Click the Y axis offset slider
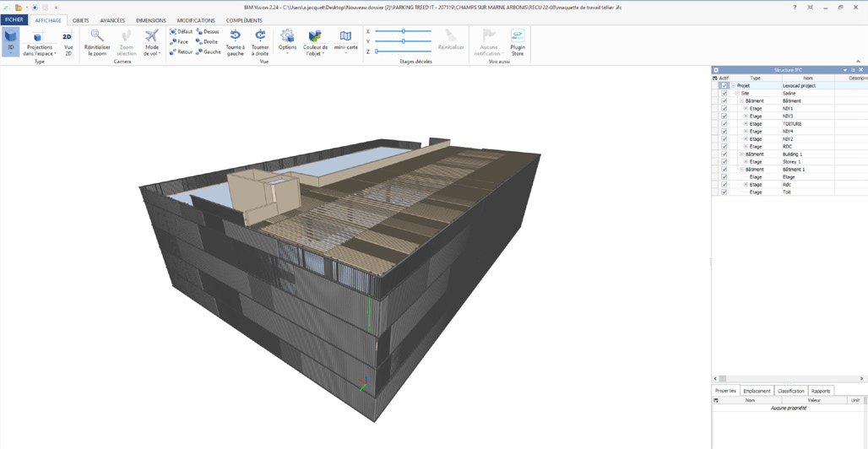 [x=404, y=41]
